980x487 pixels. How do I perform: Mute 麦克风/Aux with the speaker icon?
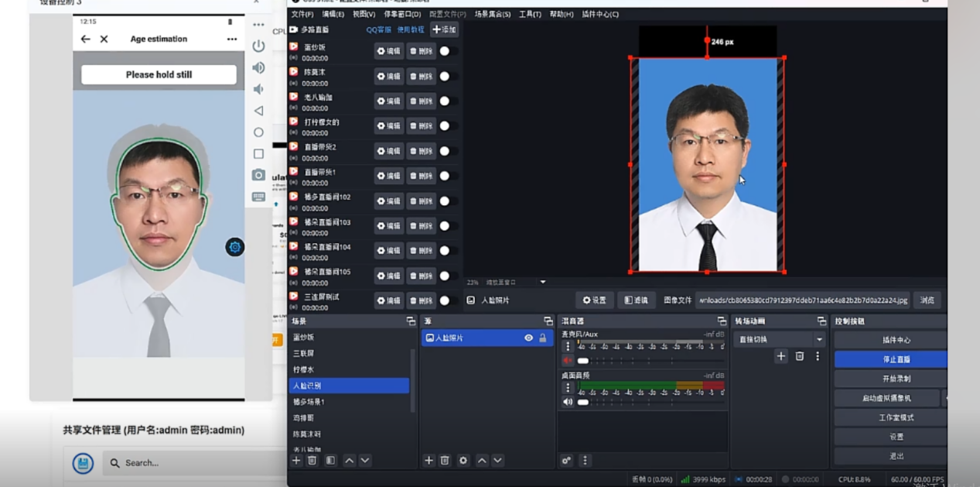click(568, 360)
